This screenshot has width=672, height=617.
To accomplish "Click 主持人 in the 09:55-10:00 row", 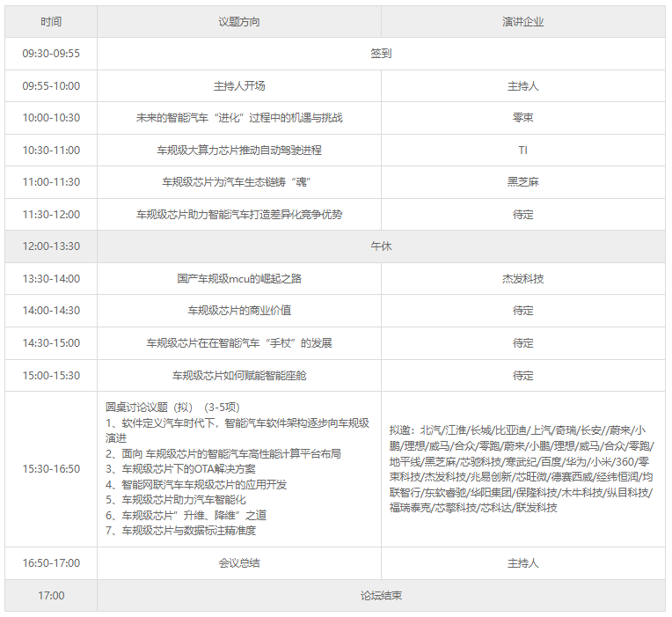I will [x=523, y=85].
